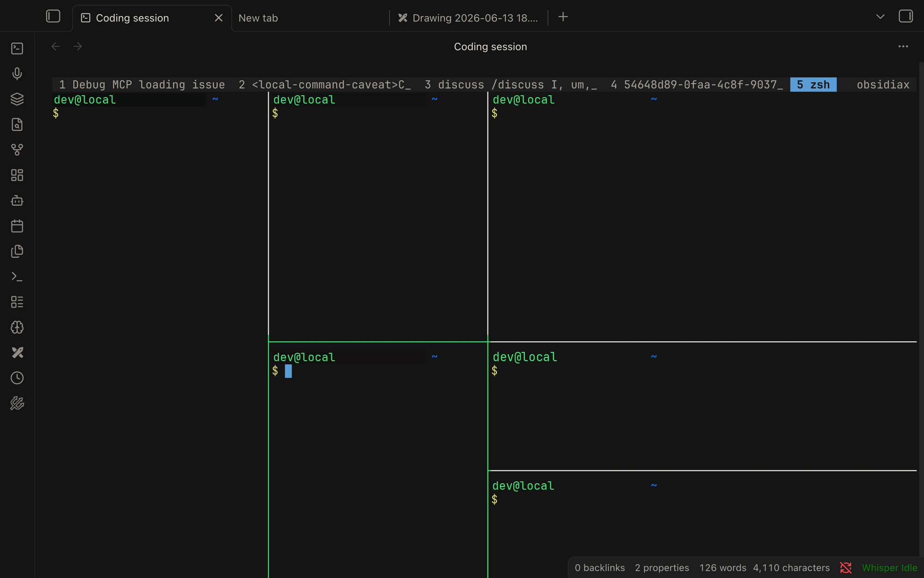This screenshot has width=924, height=578.
Task: Select tmux window 4 54648d89-0faa
Action: 697,85
